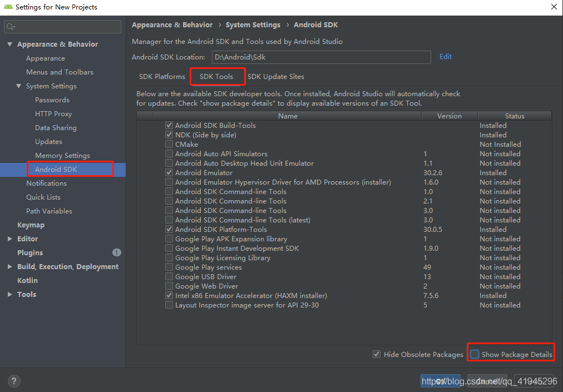Image resolution: width=563 pixels, height=392 pixels.
Task: Open Path Variables settings
Action: [x=49, y=211]
